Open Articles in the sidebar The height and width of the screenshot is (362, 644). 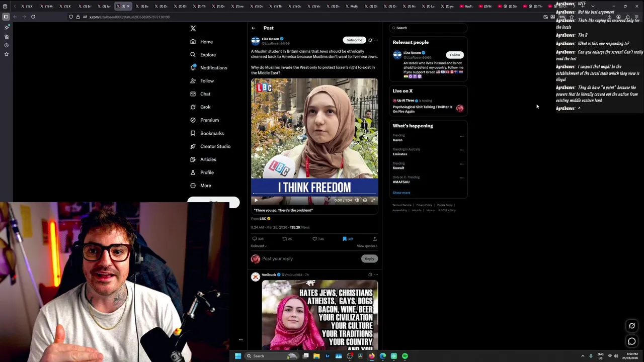coord(203,159)
